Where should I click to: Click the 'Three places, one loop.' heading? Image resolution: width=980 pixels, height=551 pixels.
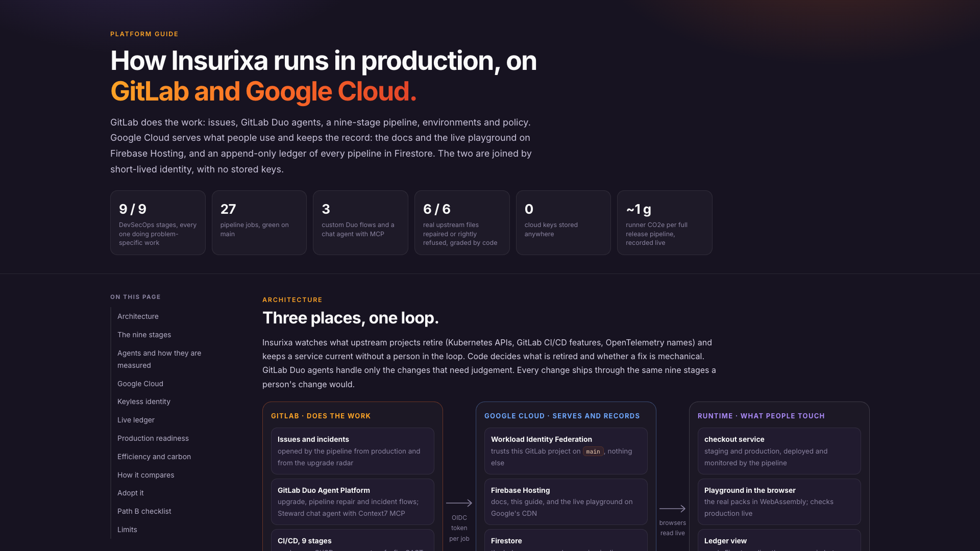click(x=351, y=318)
